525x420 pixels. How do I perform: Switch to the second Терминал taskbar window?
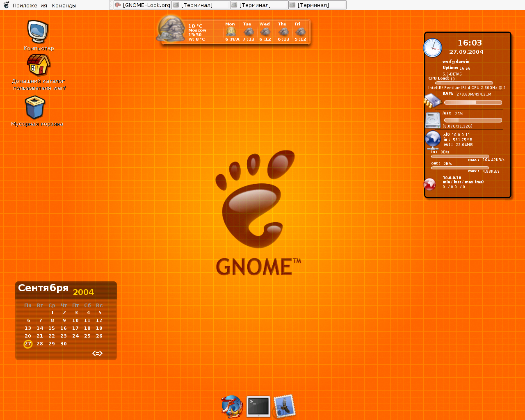pyautogui.click(x=259, y=5)
